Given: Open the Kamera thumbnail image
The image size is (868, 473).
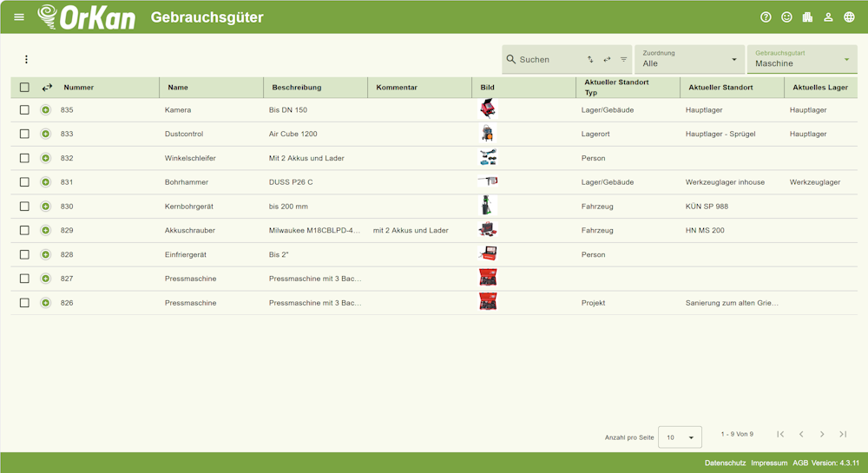Looking at the screenshot, I should click(x=488, y=109).
